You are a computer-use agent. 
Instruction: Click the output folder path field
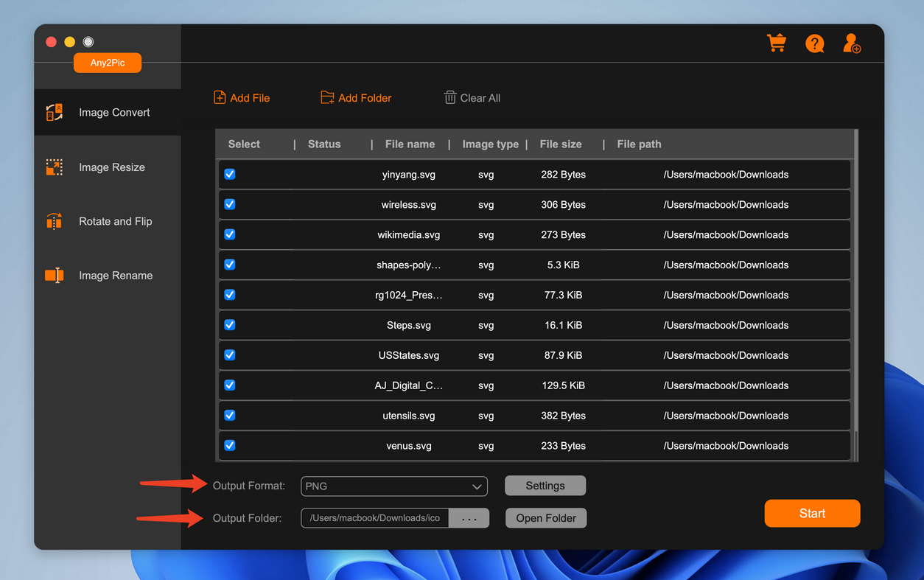click(374, 517)
